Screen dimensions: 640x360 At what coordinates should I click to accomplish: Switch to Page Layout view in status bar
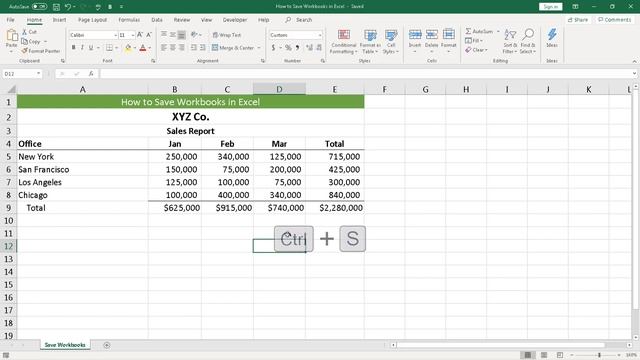(x=544, y=355)
